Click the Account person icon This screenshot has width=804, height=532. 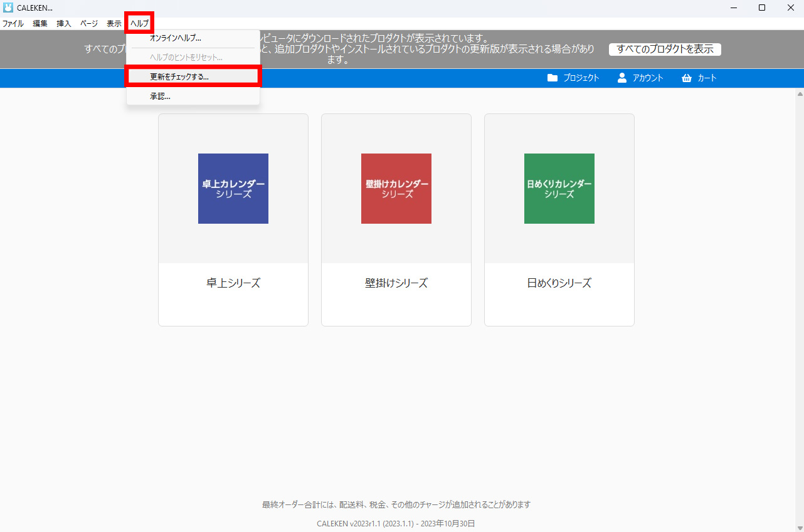coord(622,78)
